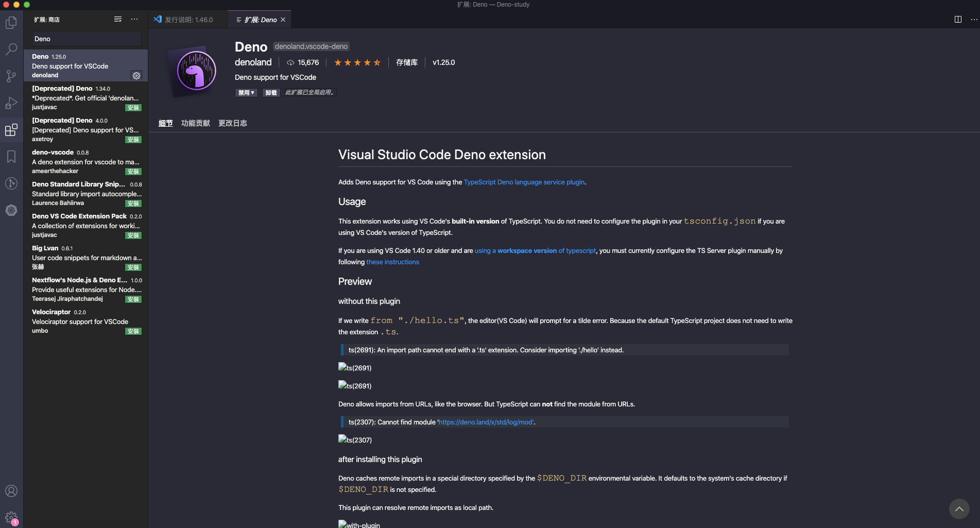Click the star rating of Deno extension
The image size is (980, 528).
pos(357,62)
